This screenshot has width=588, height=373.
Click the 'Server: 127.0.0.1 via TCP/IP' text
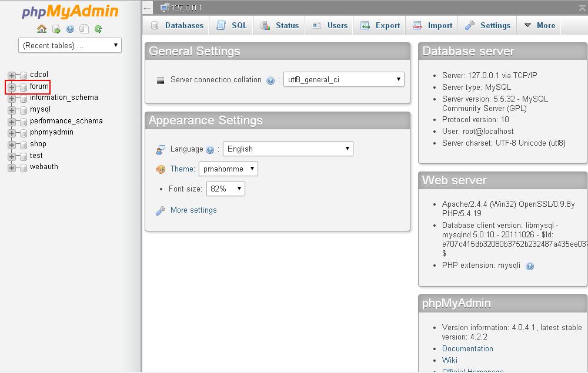coord(490,75)
